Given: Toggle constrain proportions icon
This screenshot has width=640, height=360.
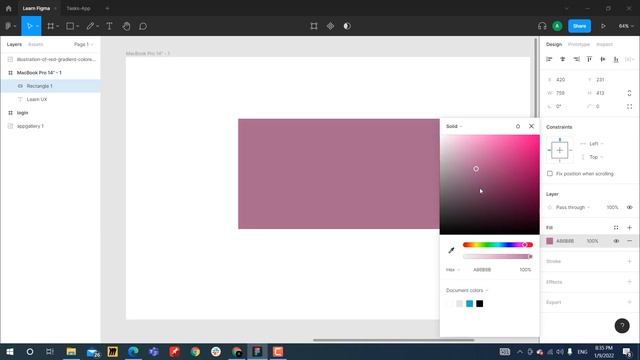Looking at the screenshot, I should 629,93.
